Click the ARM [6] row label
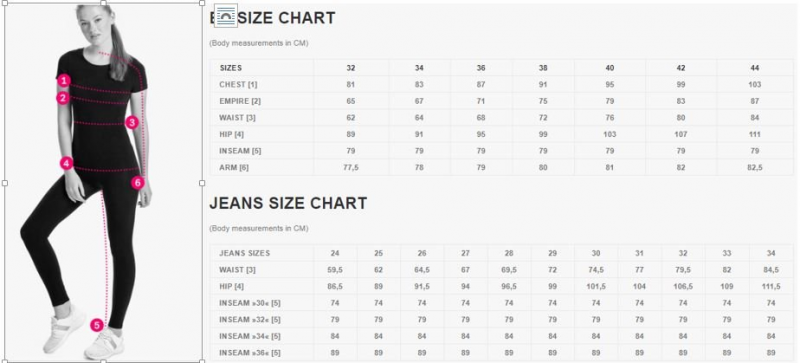800x363 pixels. click(234, 167)
